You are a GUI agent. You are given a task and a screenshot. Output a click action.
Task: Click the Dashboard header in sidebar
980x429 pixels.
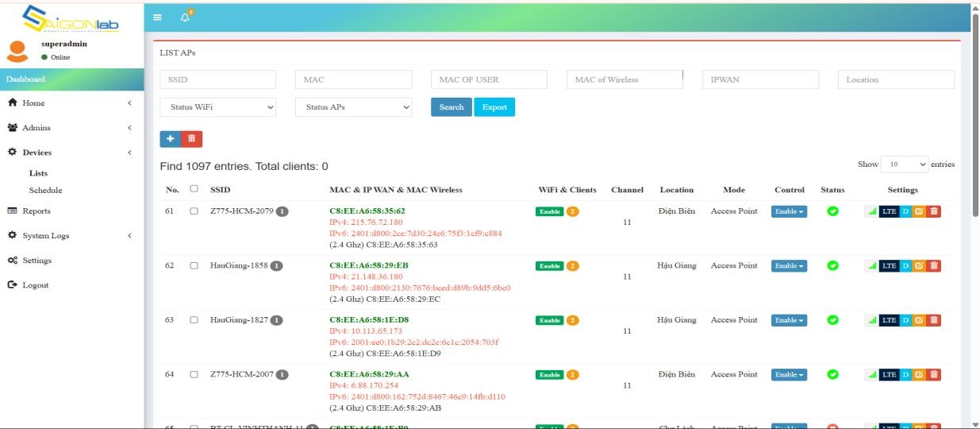click(71, 79)
